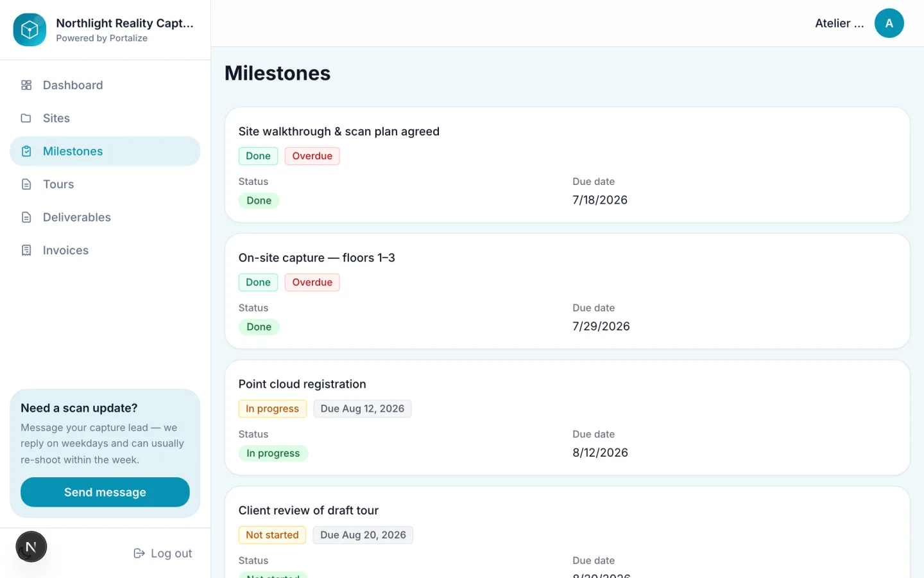Click Done status pill for Site walkthrough

tap(259, 200)
